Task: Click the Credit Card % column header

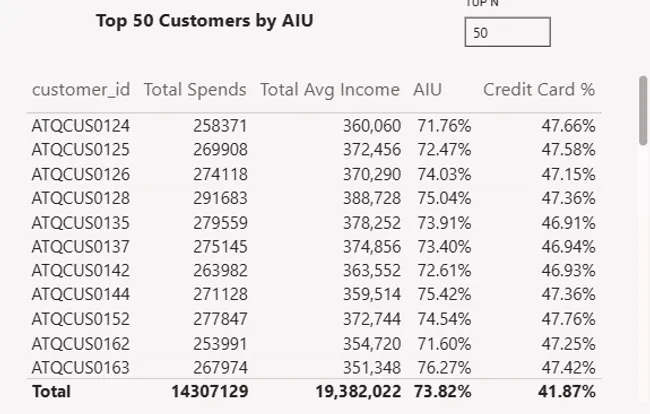Action: [x=539, y=90]
